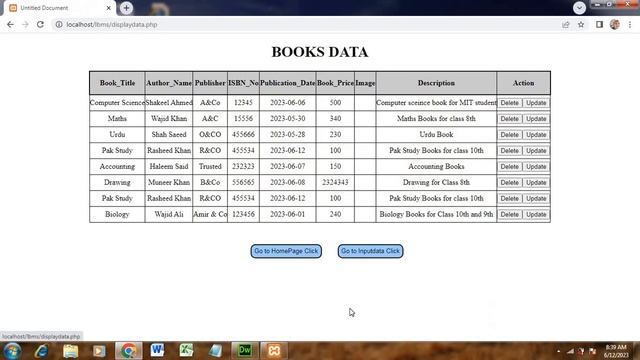The height and width of the screenshot is (360, 640).
Task: Update the Accounting book row
Action: [x=536, y=167]
